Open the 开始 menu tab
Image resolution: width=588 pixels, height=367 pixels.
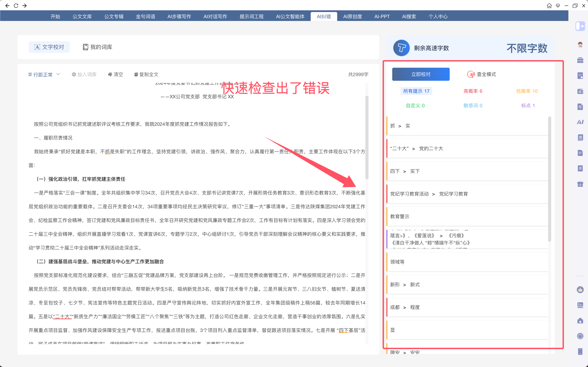tap(55, 16)
